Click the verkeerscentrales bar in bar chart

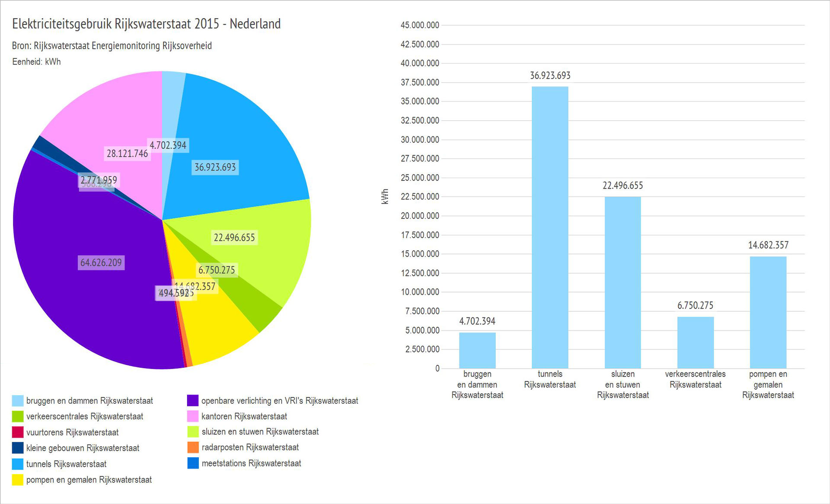[x=695, y=342]
